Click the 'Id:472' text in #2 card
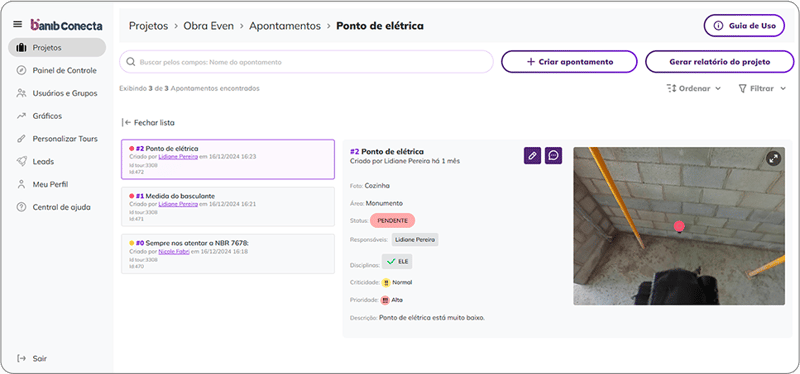The image size is (800, 374). tap(136, 172)
